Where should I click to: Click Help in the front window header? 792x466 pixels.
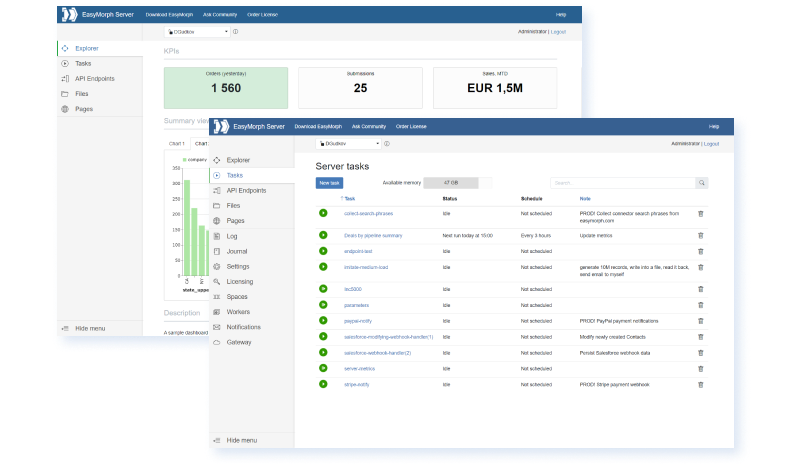(714, 127)
